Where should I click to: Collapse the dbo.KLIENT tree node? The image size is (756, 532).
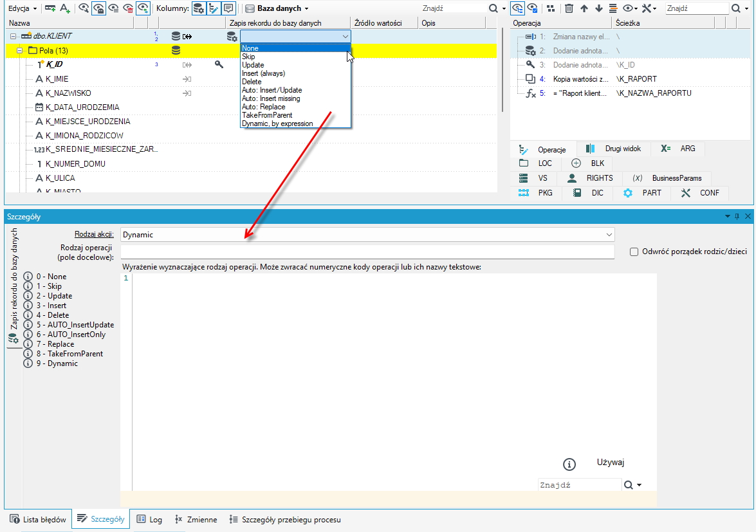13,36
